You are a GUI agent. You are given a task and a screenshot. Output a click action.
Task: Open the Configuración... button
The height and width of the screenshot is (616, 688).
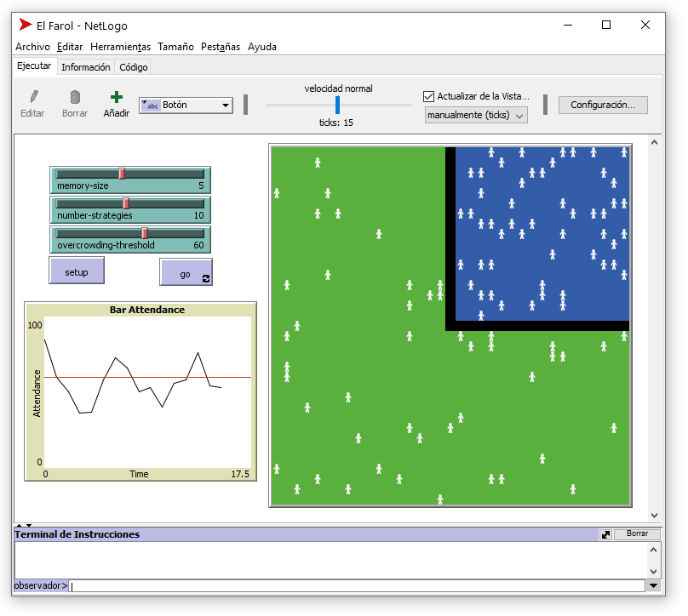603,106
